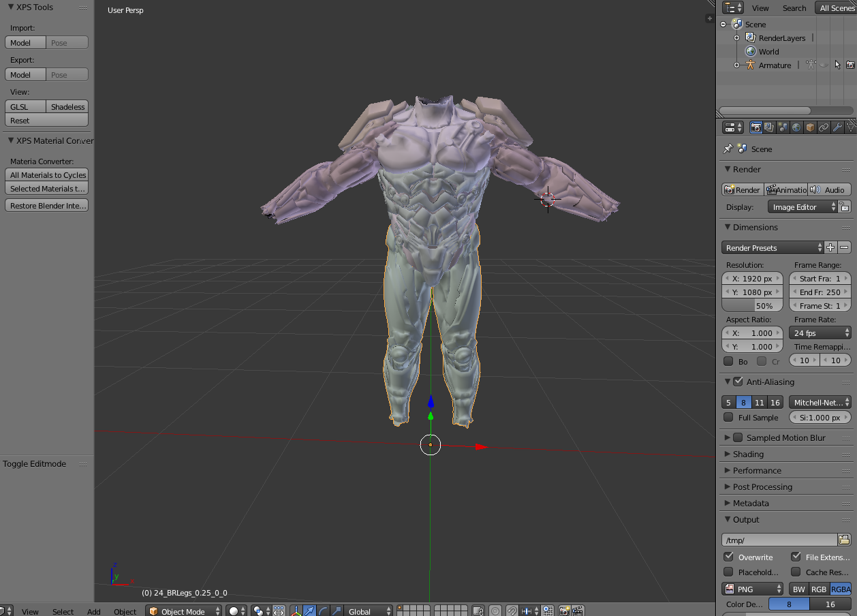
Task: Select the rotate manipulator arc icon
Action: coord(323,611)
